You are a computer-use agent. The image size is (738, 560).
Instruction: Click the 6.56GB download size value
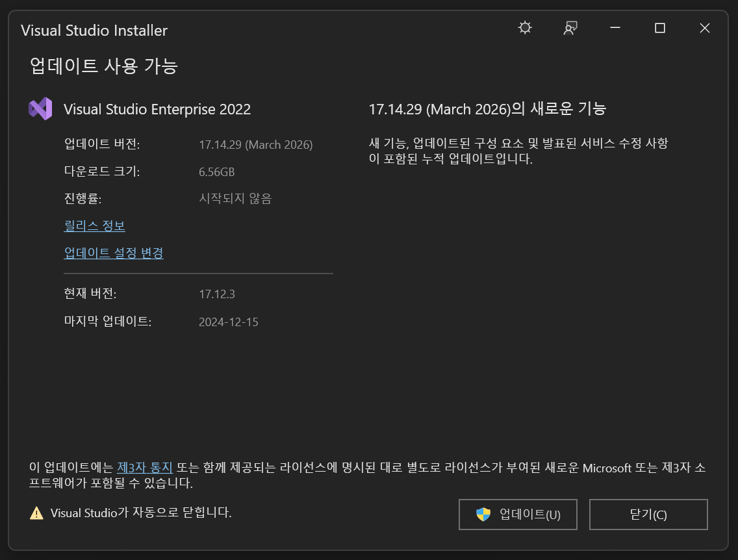click(x=216, y=172)
